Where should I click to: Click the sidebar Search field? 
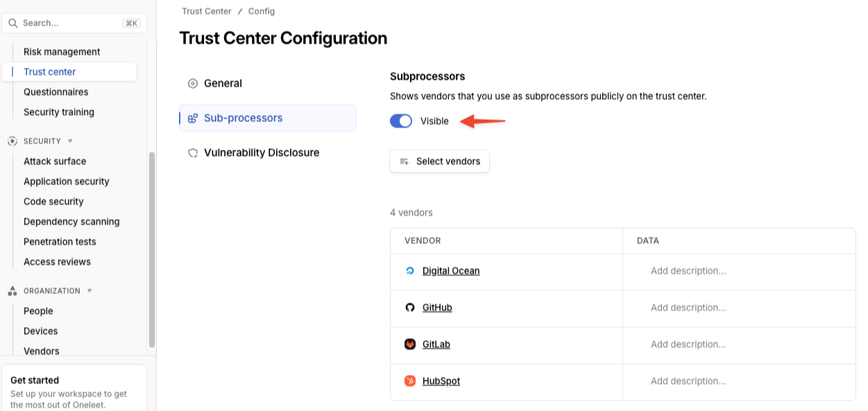click(x=74, y=23)
